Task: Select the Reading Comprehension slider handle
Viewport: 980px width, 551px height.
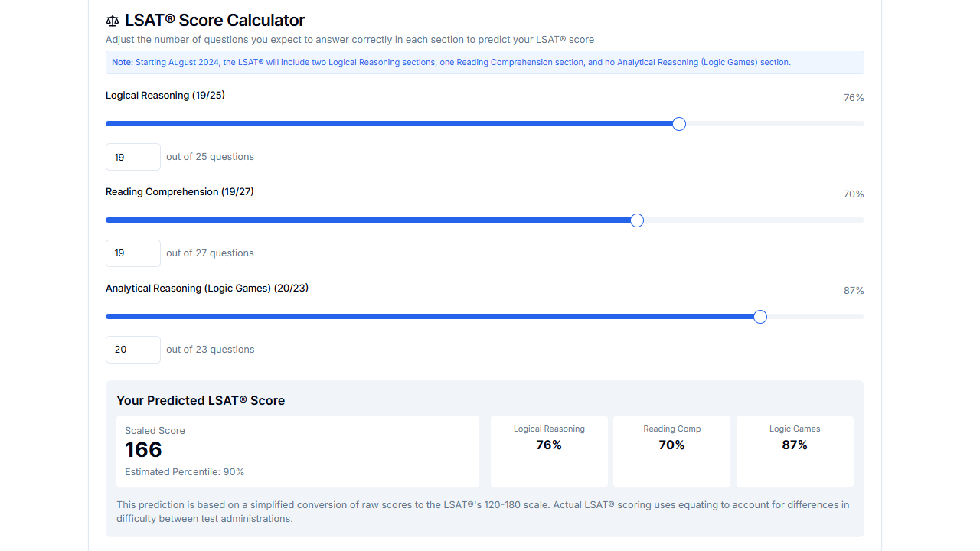Action: 636,220
